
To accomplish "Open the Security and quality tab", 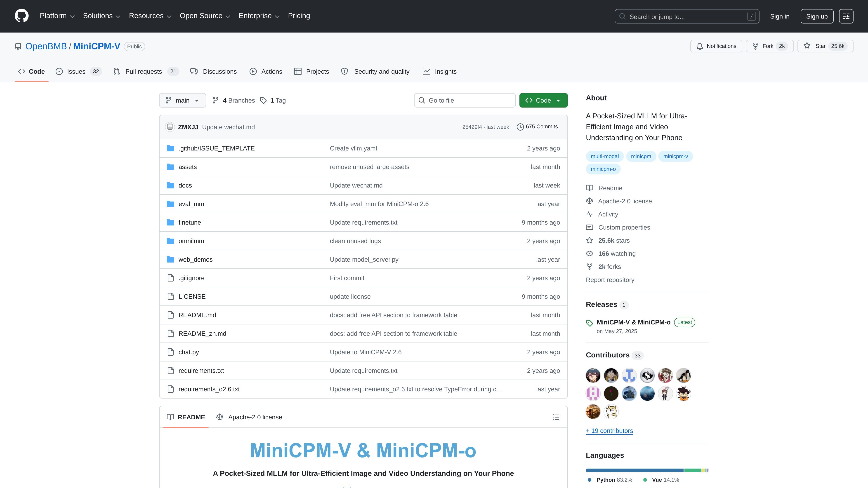I will [375, 71].
